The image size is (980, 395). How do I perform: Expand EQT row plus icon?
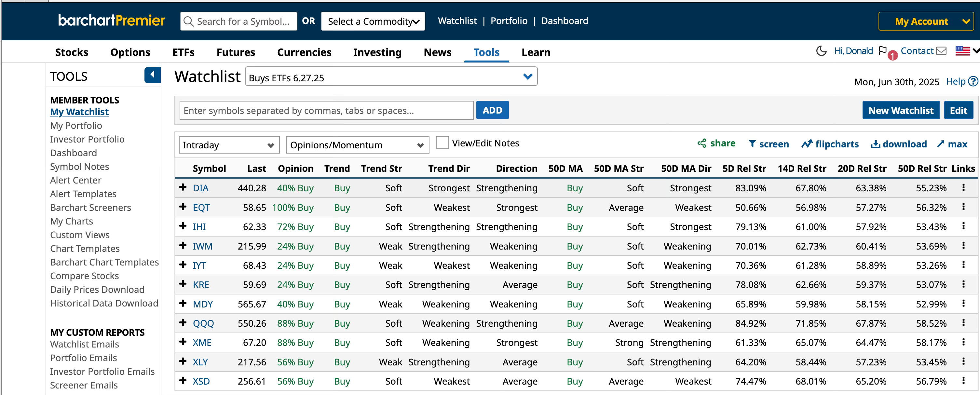point(183,207)
